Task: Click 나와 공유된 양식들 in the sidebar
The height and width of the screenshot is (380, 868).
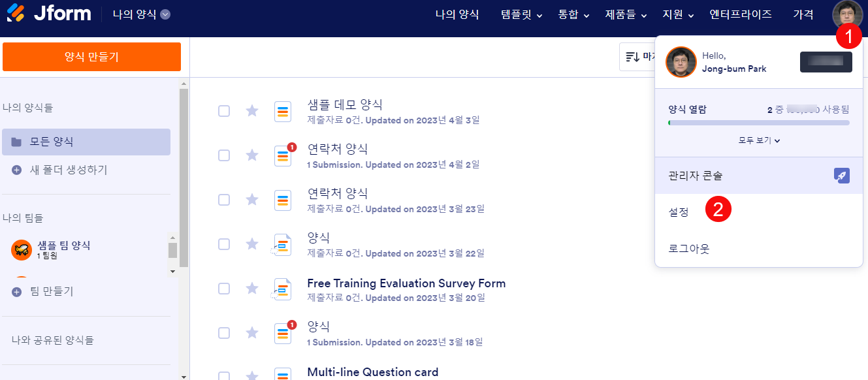Action: (x=53, y=340)
